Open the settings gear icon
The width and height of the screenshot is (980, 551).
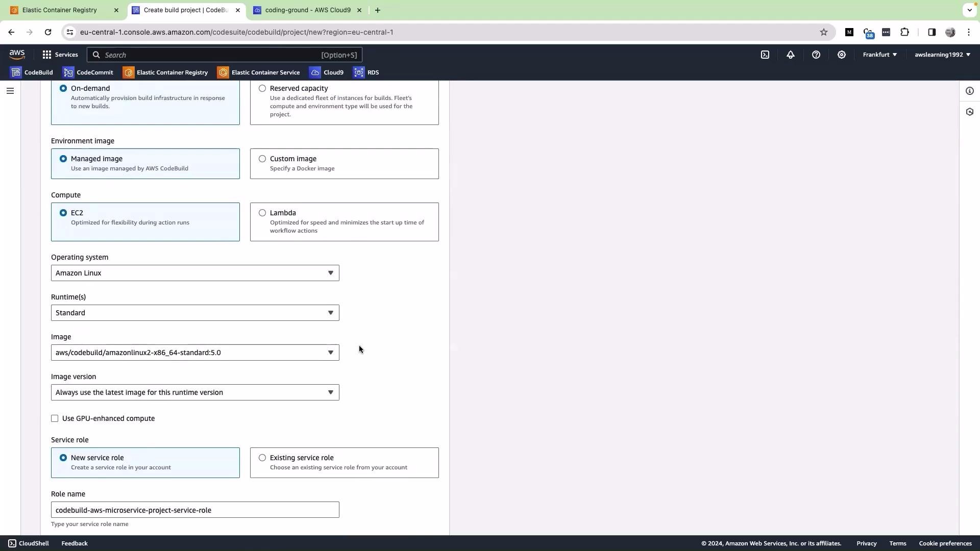(x=842, y=55)
